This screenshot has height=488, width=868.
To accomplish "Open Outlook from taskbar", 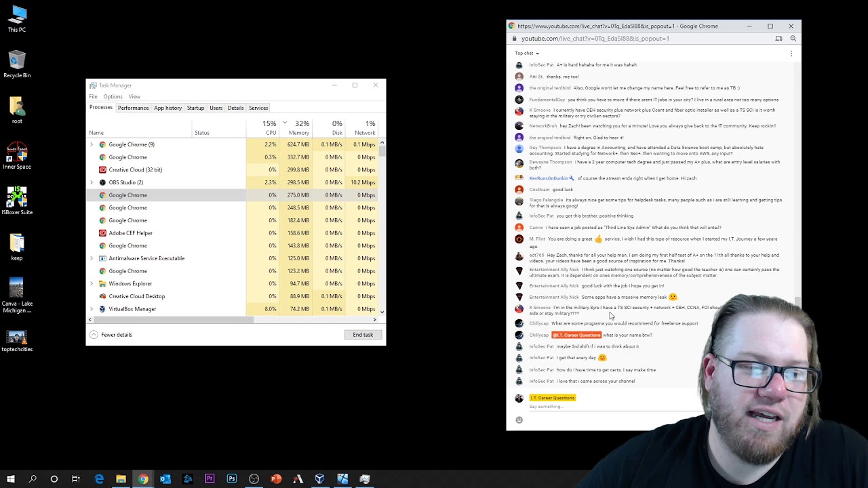I will click(165, 479).
